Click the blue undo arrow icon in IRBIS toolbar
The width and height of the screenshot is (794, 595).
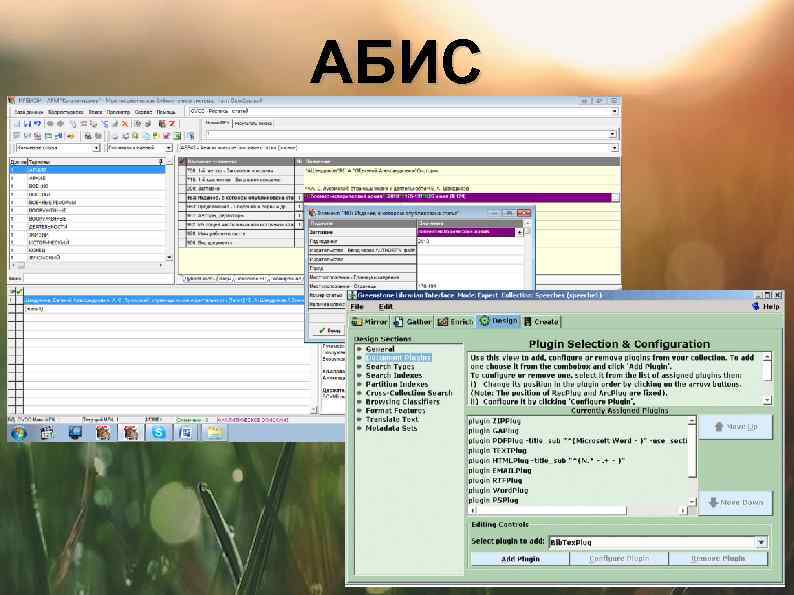coord(37,124)
